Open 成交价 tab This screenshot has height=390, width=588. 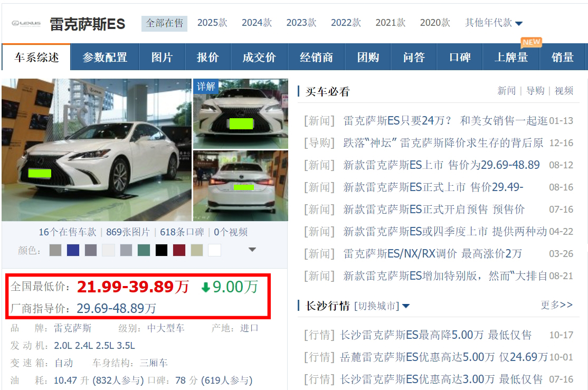(259, 58)
